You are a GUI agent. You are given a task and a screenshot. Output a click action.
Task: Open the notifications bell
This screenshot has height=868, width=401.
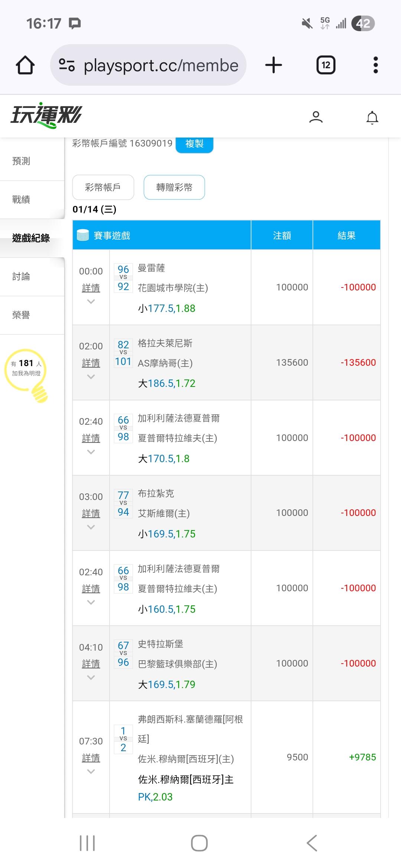372,118
